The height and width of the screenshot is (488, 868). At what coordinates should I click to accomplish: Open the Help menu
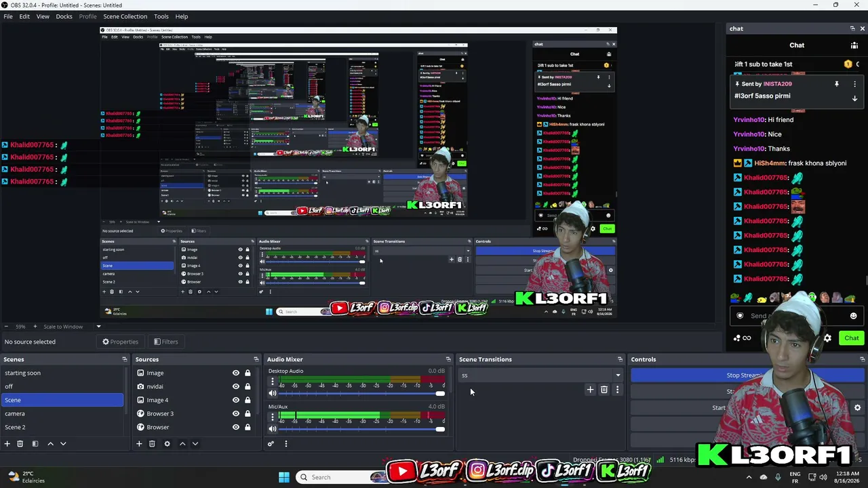[182, 16]
